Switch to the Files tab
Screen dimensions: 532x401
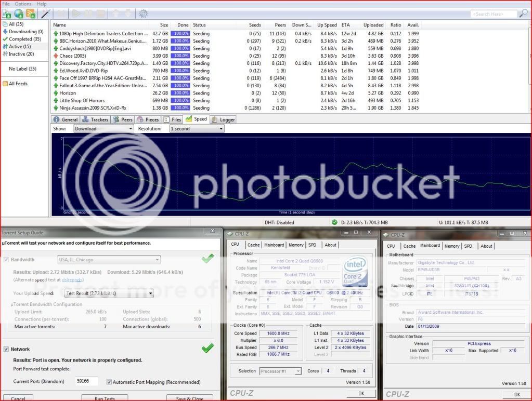pyautogui.click(x=172, y=119)
